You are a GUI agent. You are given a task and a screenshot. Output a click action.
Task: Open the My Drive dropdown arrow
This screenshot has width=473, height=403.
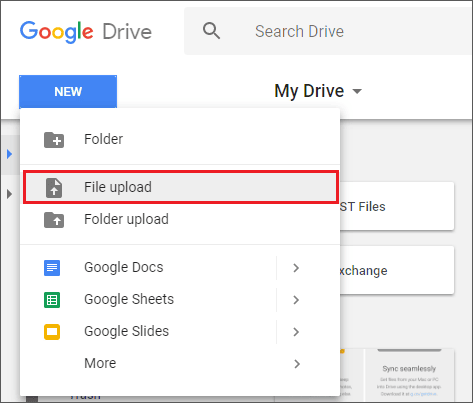tap(357, 91)
